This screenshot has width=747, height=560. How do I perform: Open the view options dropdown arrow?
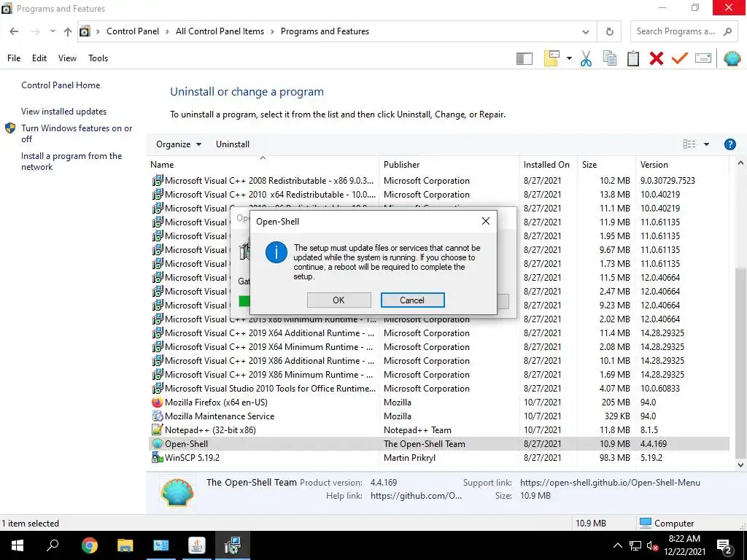(x=706, y=144)
